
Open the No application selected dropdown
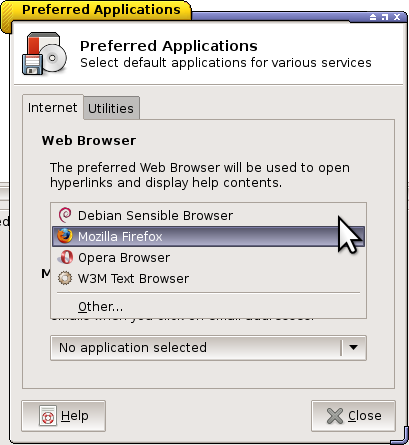coord(208,348)
